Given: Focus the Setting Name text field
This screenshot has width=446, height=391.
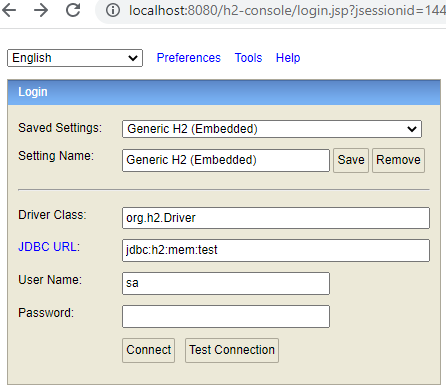Looking at the screenshot, I should [x=226, y=160].
